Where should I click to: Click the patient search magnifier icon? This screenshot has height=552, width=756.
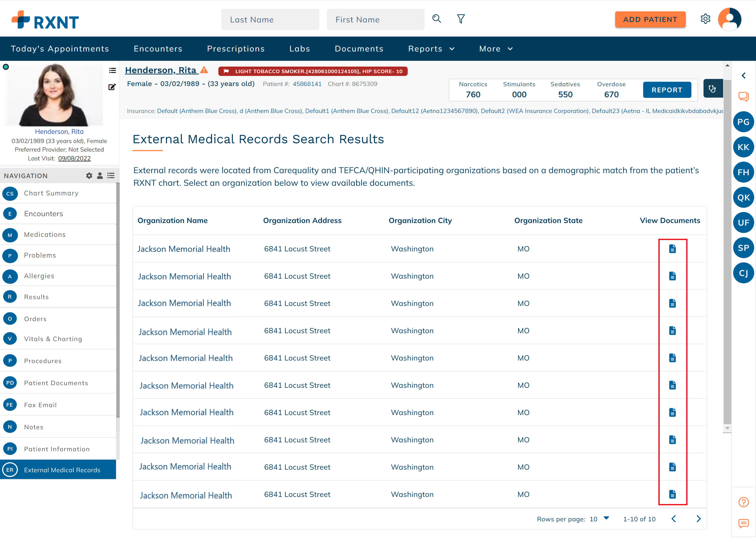[x=437, y=19]
